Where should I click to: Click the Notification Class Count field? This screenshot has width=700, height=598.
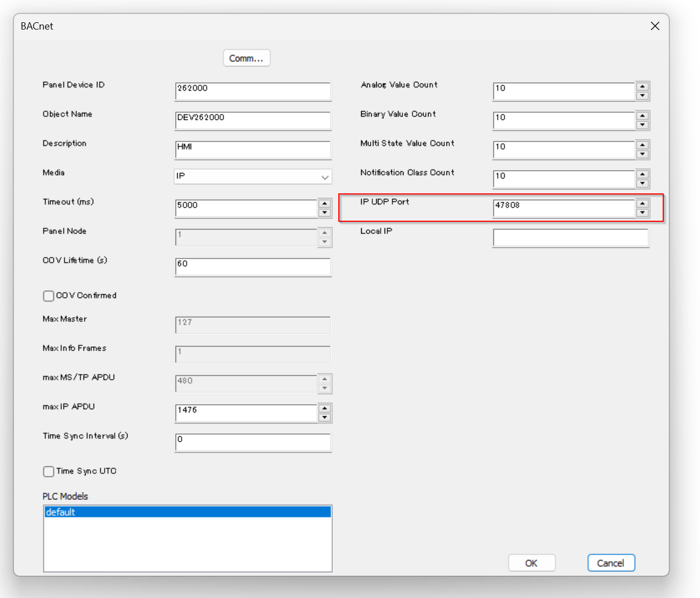click(563, 179)
